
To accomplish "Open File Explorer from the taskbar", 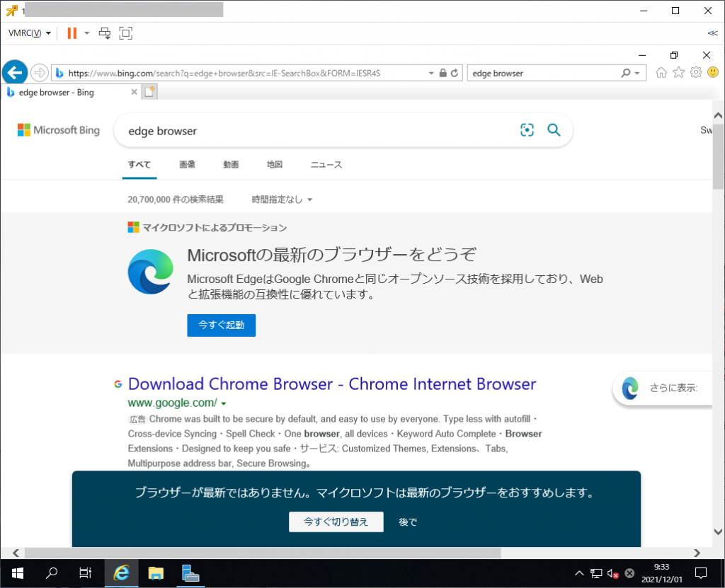I will pos(156,574).
